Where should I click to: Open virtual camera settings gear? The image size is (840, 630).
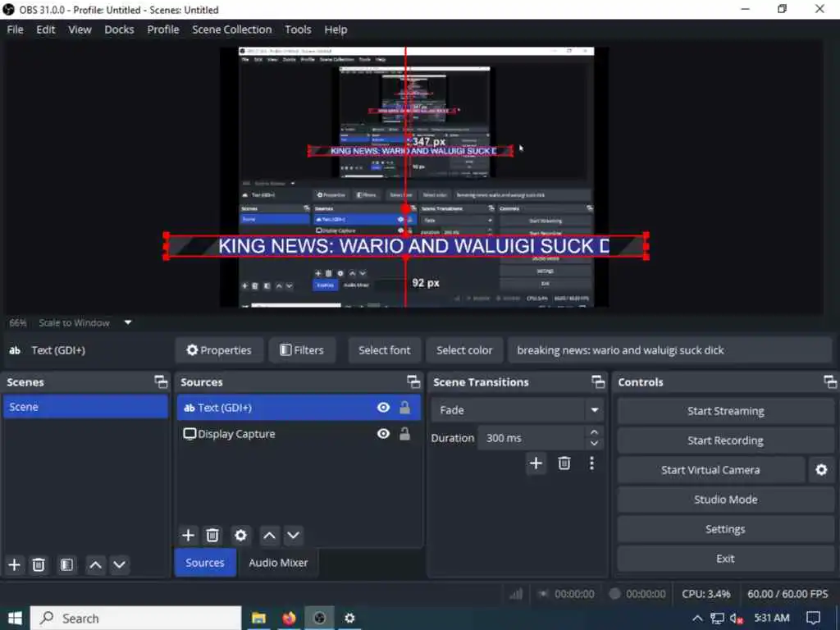point(821,470)
